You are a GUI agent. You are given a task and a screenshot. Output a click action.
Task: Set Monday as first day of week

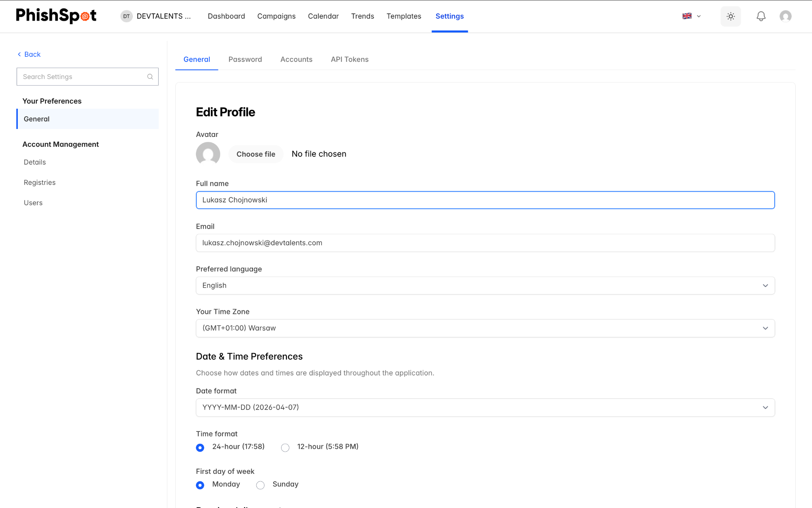[x=200, y=485]
